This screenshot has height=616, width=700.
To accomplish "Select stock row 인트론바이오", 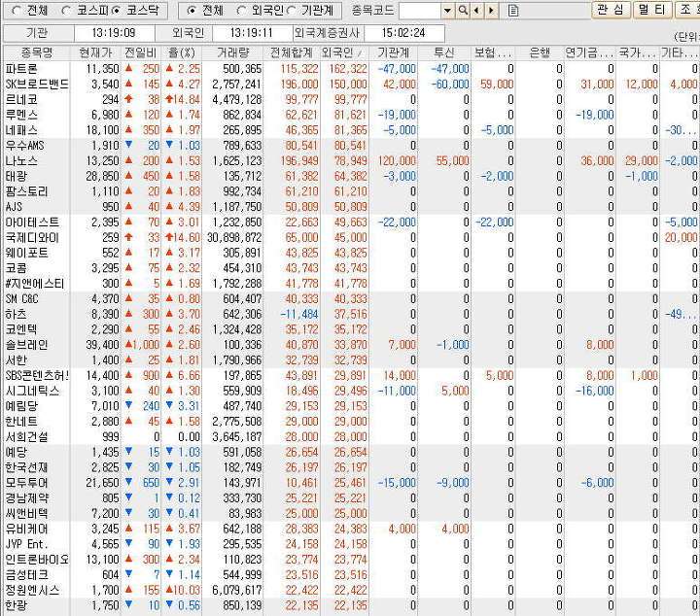I will coord(350,560).
